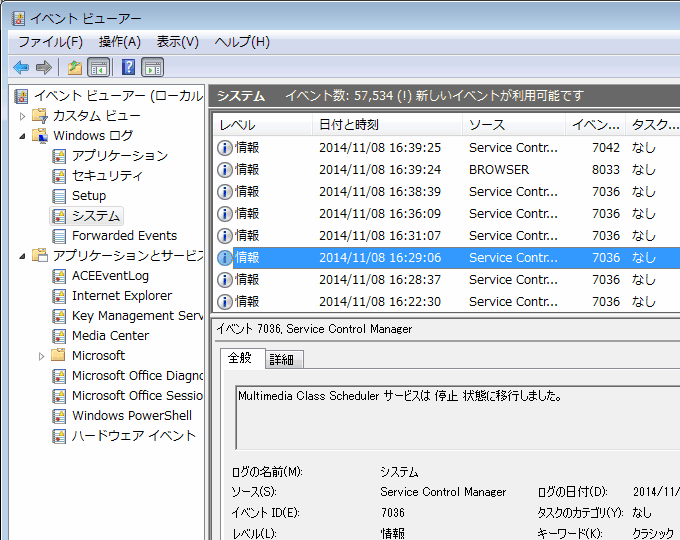Screen dimensions: 680x540
Task: Open the アプリケーション log
Action: tap(119, 156)
